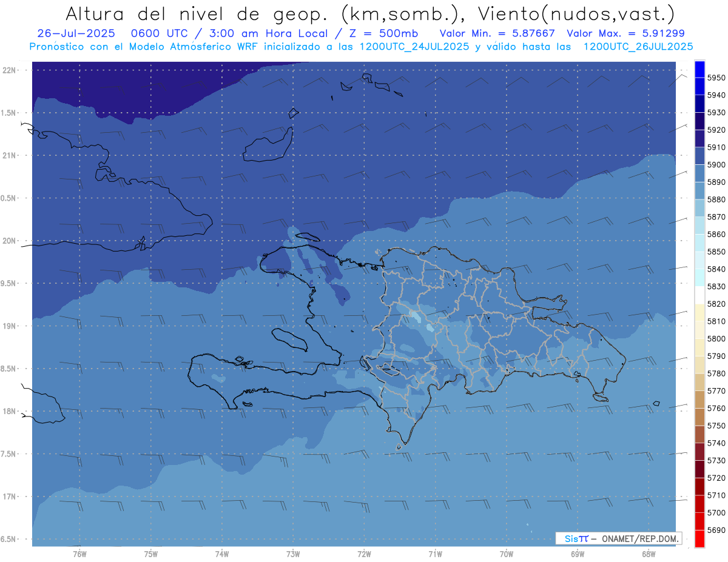Select the legend swatch between 5760 and 5770
Viewport: 728px width, 562px height.
(x=699, y=400)
